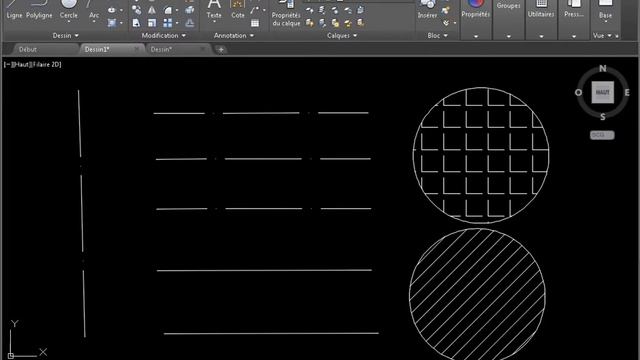Expand the Annotation panel
The height and width of the screenshot is (360, 640).
[x=233, y=36]
